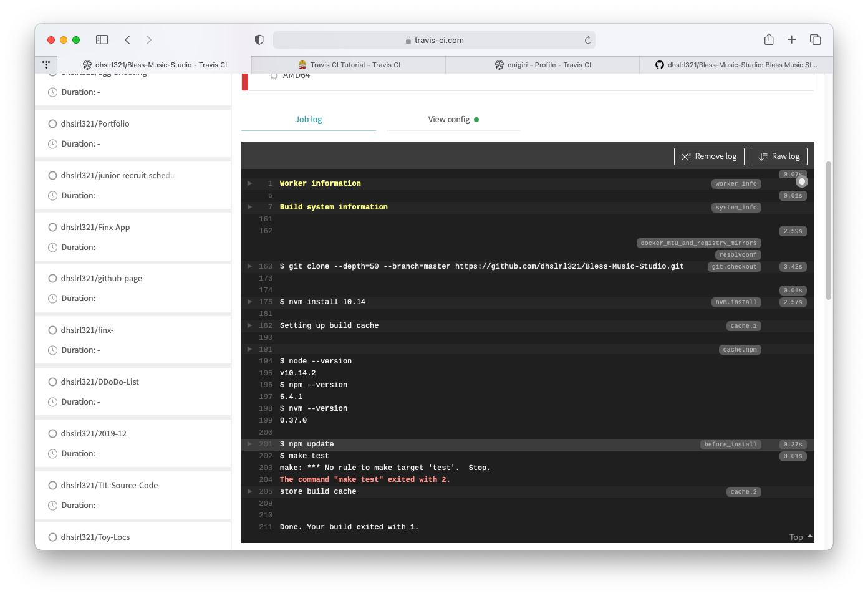The height and width of the screenshot is (596, 868).
Task: Click status circle beside dhslrl321/Toy-Locs
Action: pyautogui.click(x=52, y=537)
